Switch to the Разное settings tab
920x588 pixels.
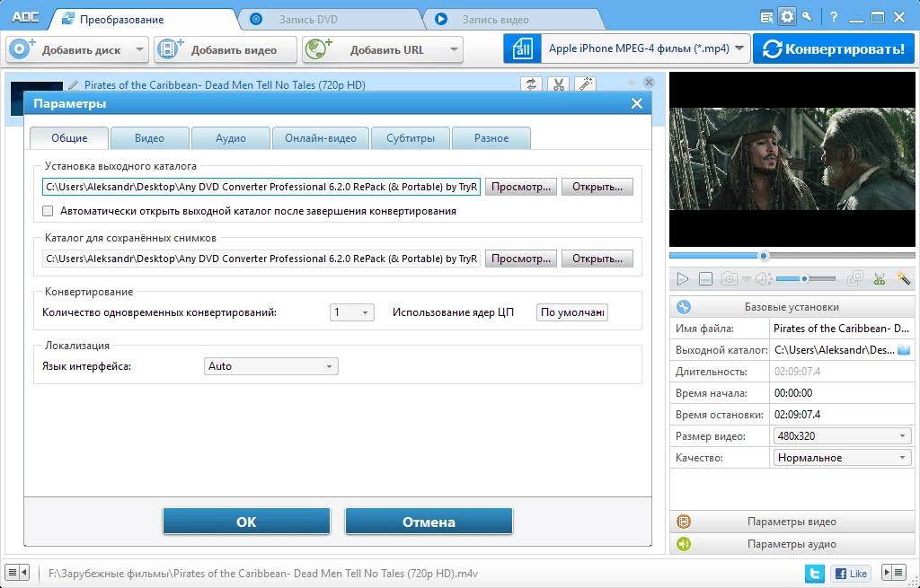491,138
